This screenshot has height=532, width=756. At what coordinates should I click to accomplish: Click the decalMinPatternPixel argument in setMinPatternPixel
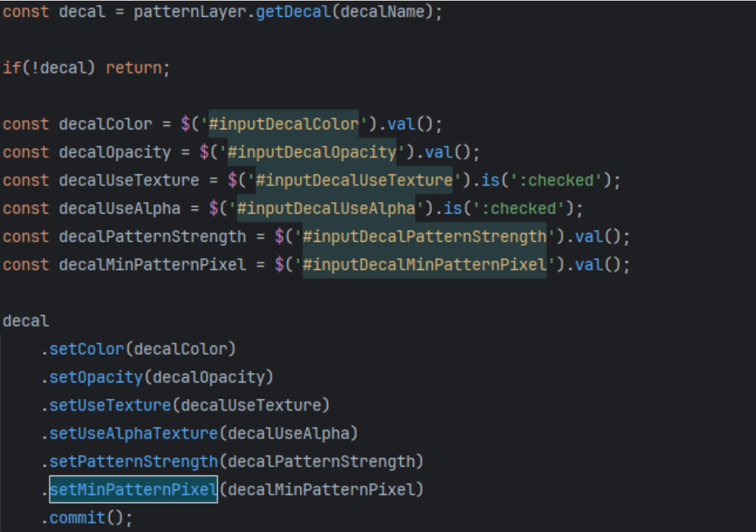point(321,490)
